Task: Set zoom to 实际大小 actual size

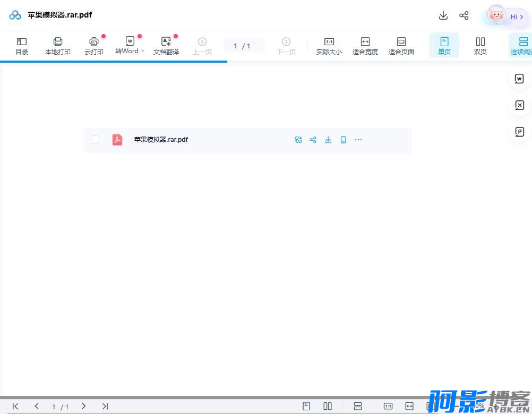Action: tap(329, 46)
